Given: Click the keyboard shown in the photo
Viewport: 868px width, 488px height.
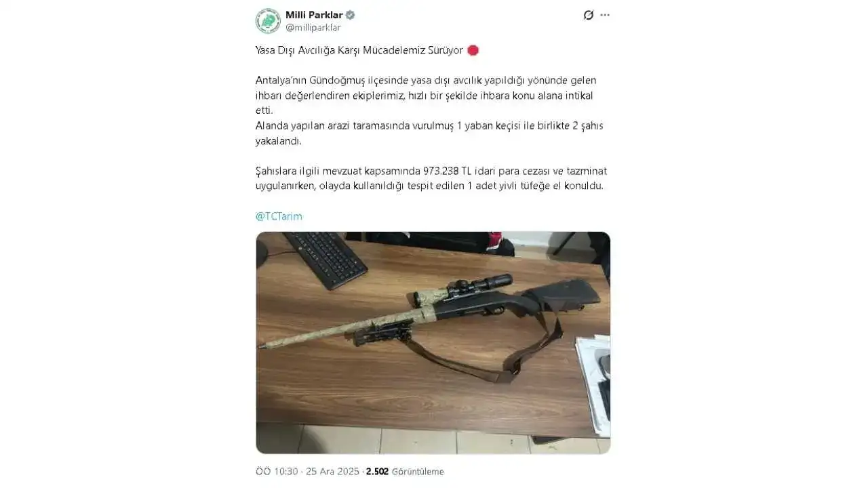Looking at the screenshot, I should pyautogui.click(x=324, y=259).
